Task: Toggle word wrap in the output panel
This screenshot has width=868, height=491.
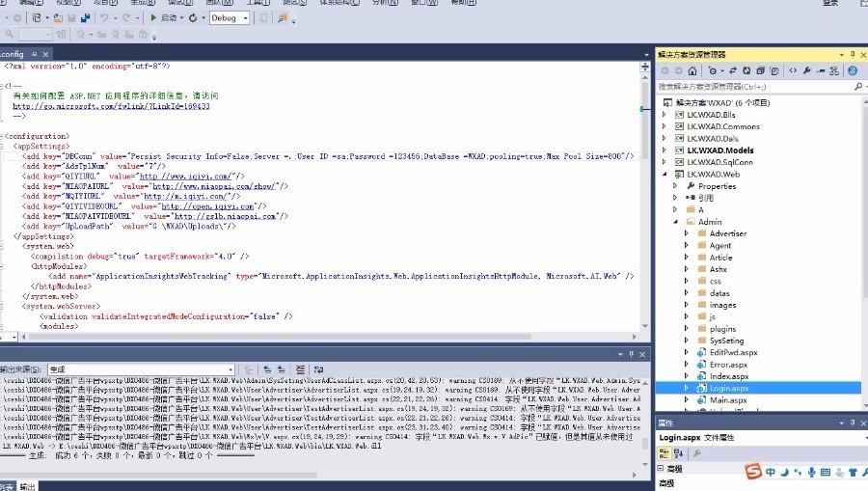Action: click(x=318, y=369)
